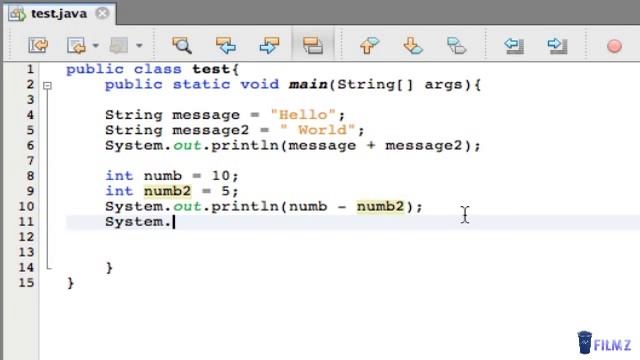Viewport: 640px width, 360px height.
Task: Click "int numb = 10;" on line 8
Action: pos(172,176)
